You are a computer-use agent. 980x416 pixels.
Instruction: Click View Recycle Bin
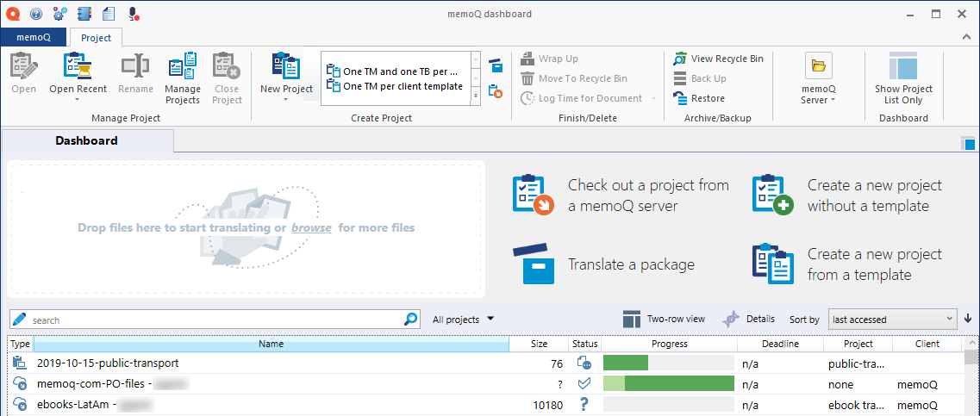pos(718,59)
